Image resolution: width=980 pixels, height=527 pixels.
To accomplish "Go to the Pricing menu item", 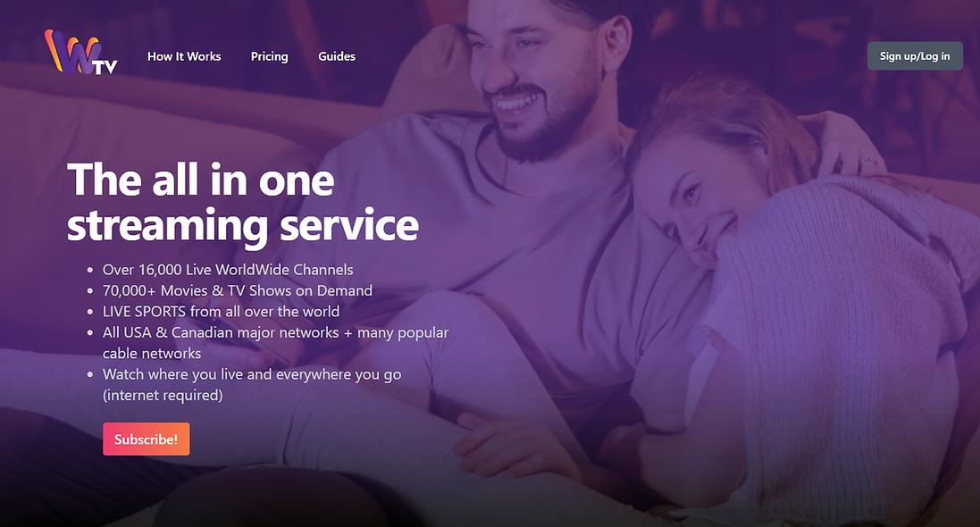I will [x=270, y=56].
